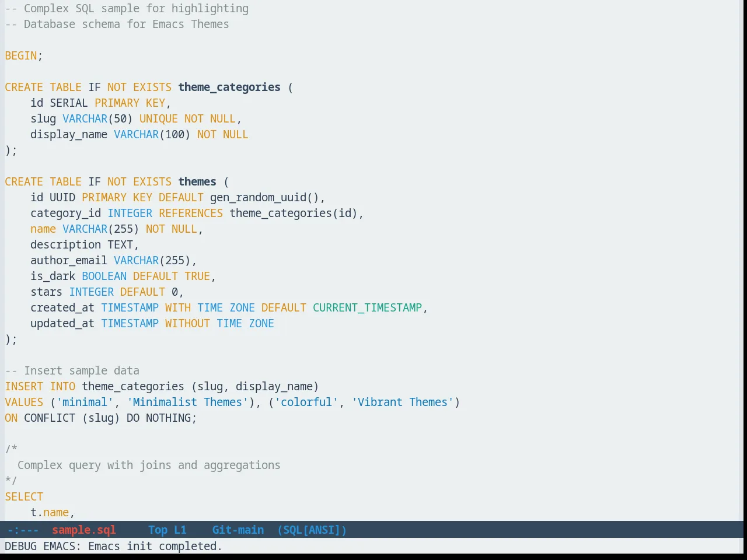The image size is (747, 560).
Task: Click VARCHAR(100) on the display_name line
Action: coord(152,134)
